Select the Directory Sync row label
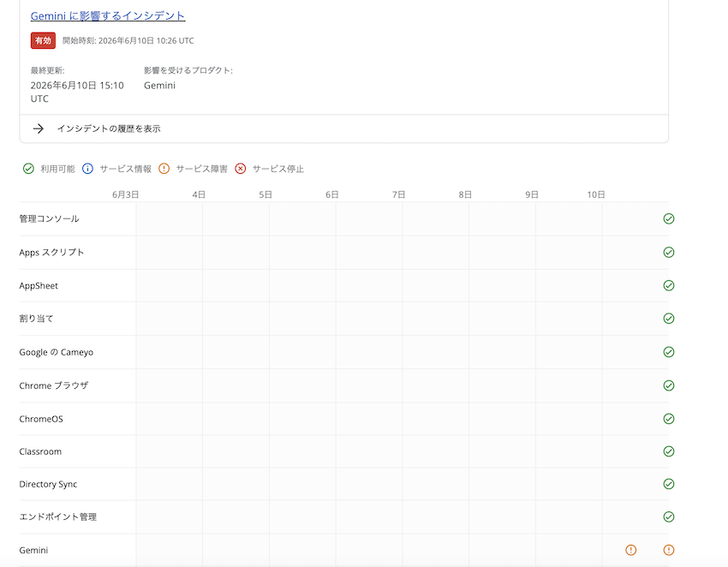 (x=48, y=484)
